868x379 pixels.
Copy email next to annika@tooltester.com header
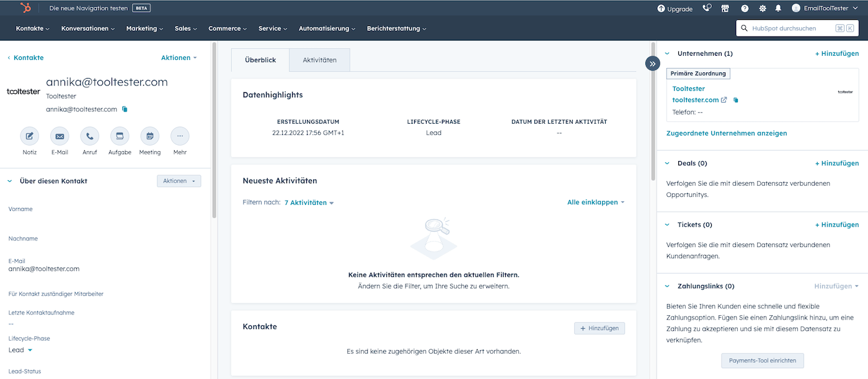(125, 109)
